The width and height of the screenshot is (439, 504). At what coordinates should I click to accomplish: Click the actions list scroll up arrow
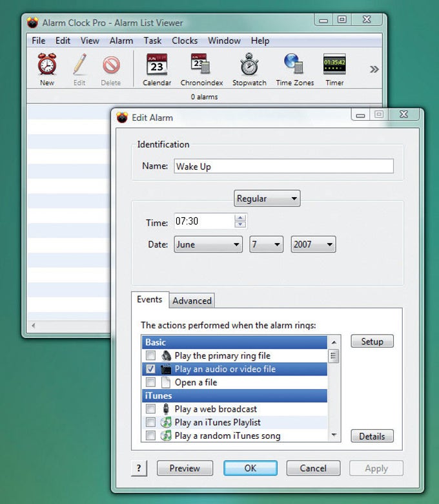click(334, 342)
